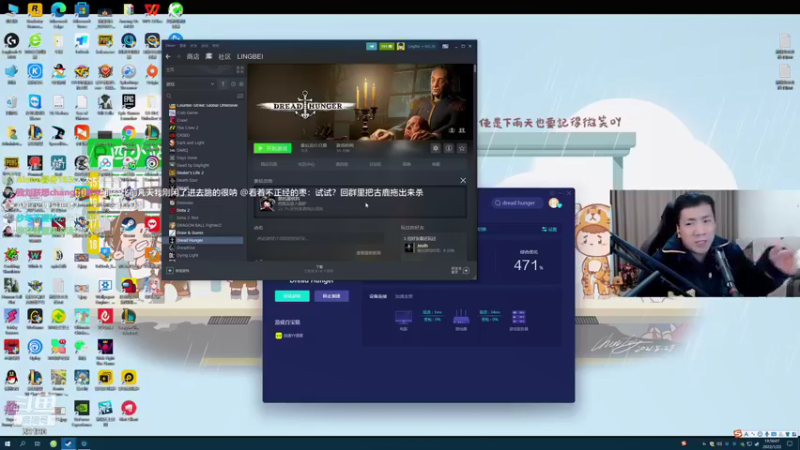Switch to Big Picture mode icon in Steam
The image size is (800, 450).
(x=445, y=46)
